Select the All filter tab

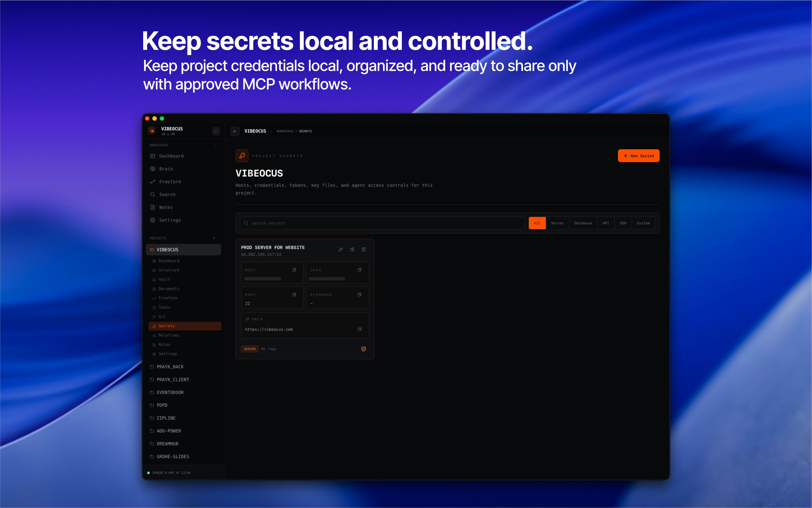point(537,223)
